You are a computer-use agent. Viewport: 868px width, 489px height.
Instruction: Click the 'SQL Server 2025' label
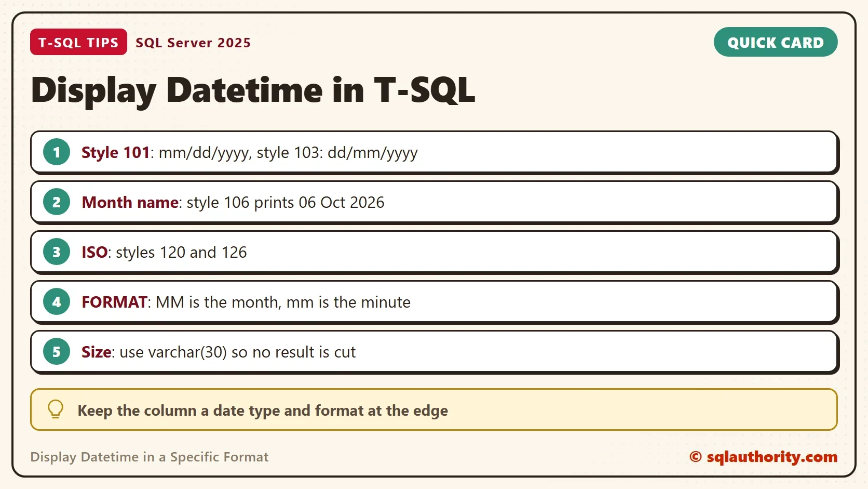[x=193, y=43]
